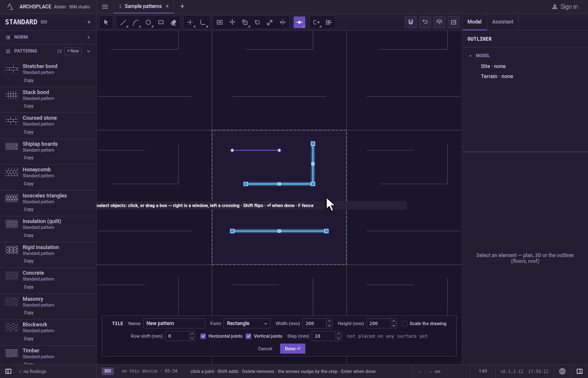Click the Cancel button
The image size is (588, 378).
(265, 349)
